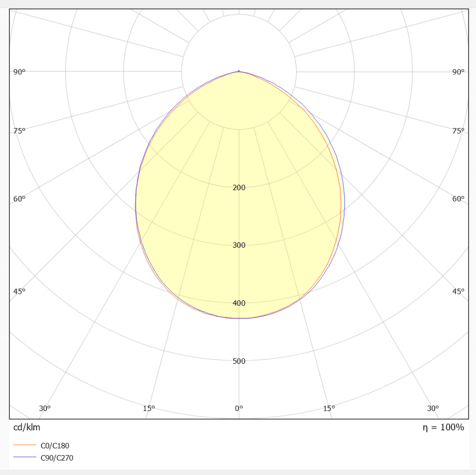Click the left 45° angle label
This screenshot has width=476, height=475.
(x=19, y=291)
